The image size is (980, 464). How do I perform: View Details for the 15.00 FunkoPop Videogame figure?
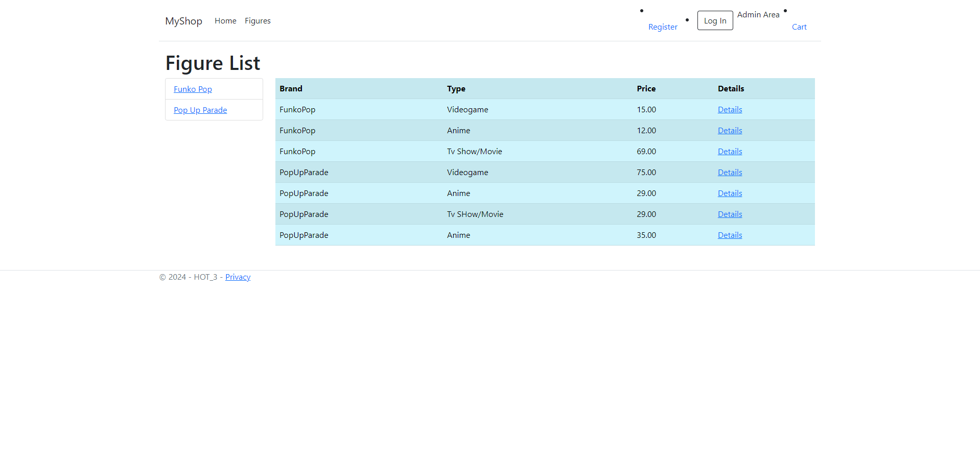pos(730,109)
